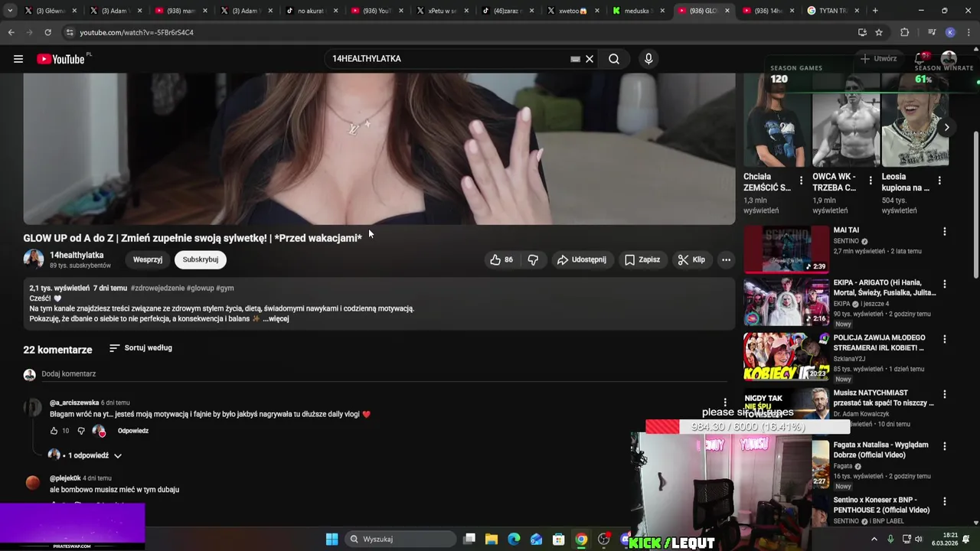
Task: Click the Dodaj komentarz input field
Action: coord(383,374)
